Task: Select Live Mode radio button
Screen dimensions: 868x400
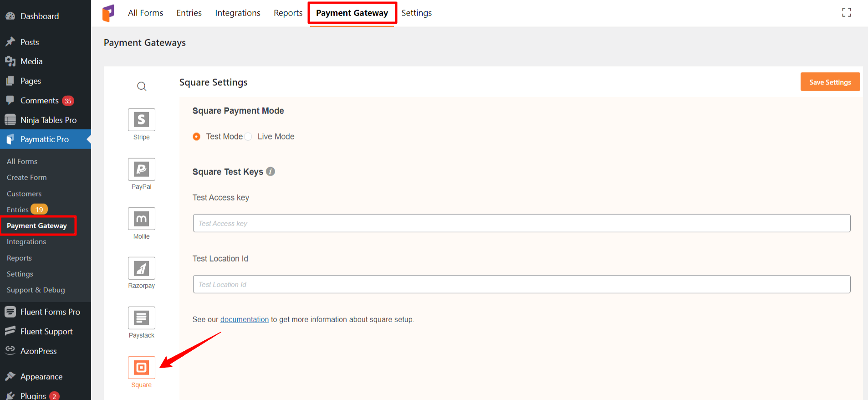Action: pyautogui.click(x=248, y=137)
